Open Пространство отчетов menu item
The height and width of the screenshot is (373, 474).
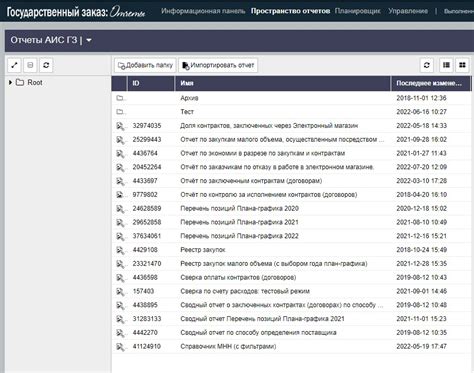(x=290, y=11)
